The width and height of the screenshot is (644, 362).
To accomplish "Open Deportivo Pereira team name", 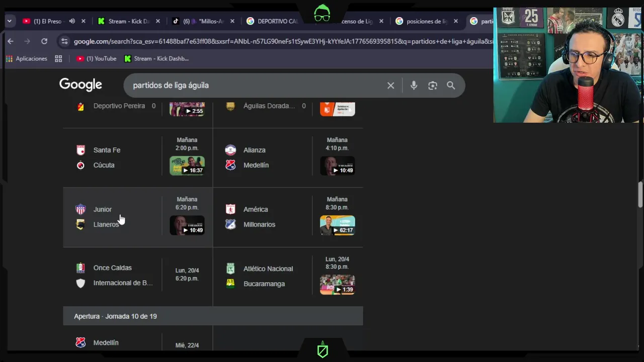I will [x=119, y=106].
